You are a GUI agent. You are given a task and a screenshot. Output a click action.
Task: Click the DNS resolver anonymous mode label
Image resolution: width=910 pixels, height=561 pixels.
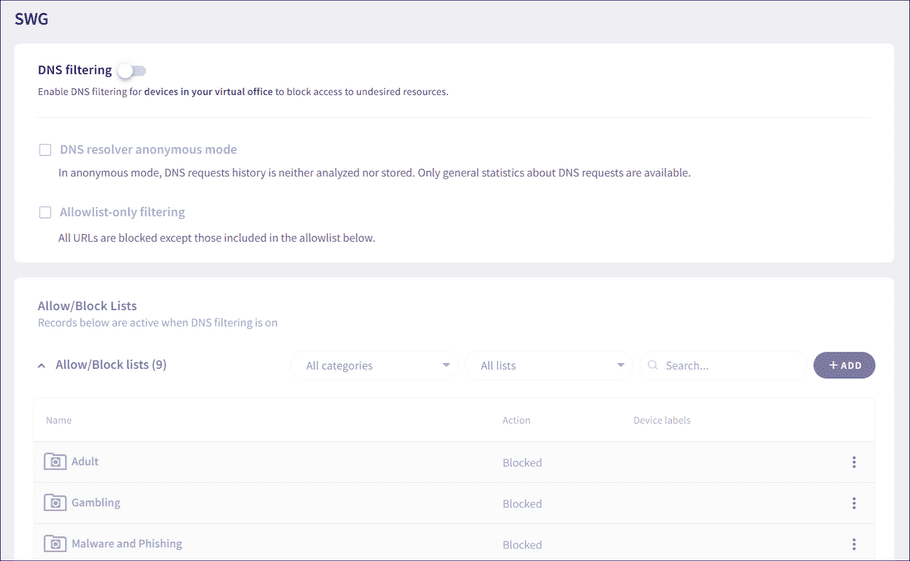point(148,150)
